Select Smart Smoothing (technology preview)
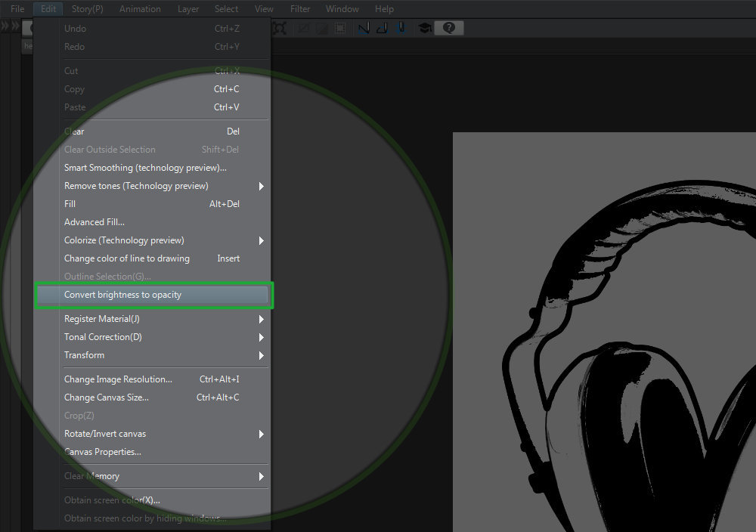This screenshot has width=756, height=532. click(x=145, y=168)
